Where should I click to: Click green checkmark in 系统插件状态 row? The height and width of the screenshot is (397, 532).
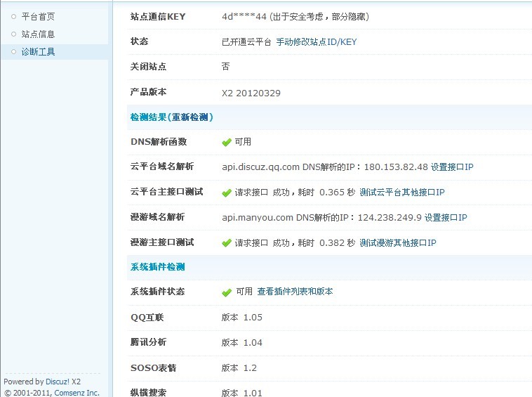pos(227,292)
